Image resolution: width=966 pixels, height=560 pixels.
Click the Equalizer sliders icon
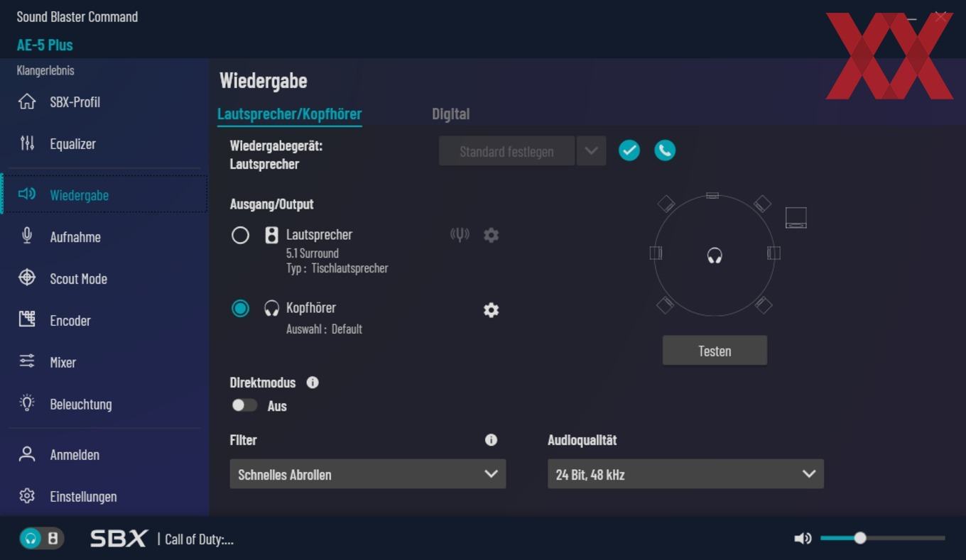coord(27,143)
